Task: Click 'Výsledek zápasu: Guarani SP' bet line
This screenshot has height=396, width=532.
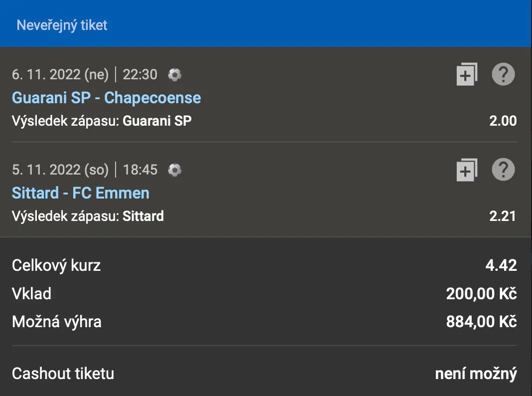Action: pos(101,121)
